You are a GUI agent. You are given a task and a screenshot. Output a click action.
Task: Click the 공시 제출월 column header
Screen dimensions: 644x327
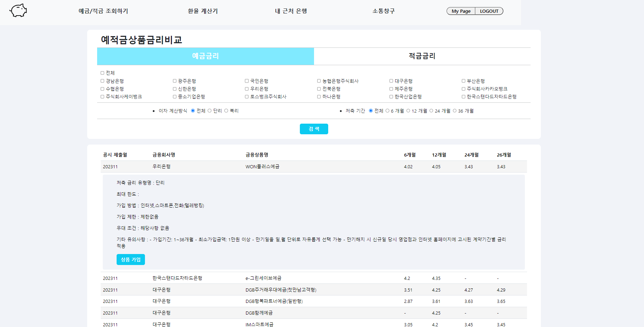tap(115, 155)
